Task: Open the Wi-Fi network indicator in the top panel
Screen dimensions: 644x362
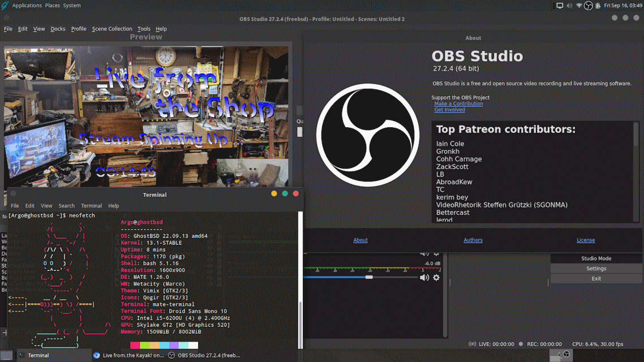Action: point(579,5)
